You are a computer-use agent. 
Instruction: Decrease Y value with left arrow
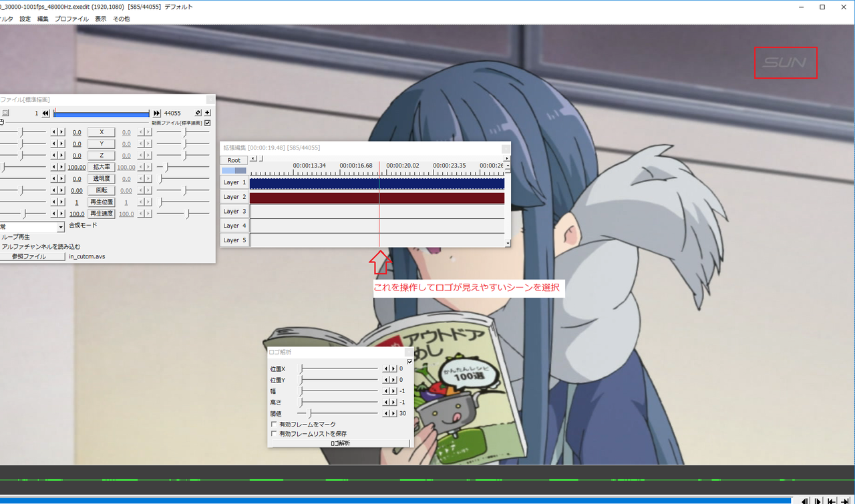[54, 144]
